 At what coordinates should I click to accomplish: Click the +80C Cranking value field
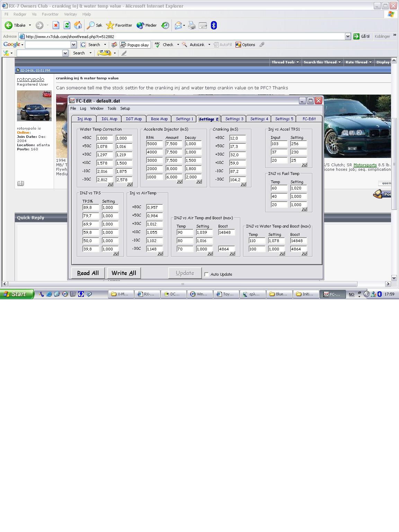pos(238,138)
